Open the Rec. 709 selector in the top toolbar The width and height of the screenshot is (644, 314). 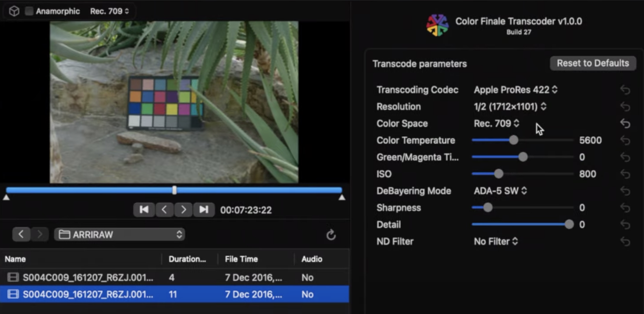click(110, 11)
